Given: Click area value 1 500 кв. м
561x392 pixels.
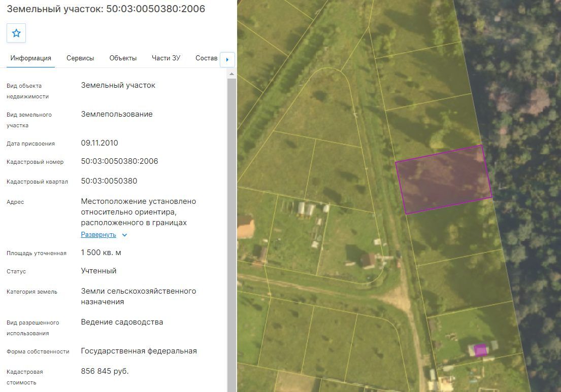Looking at the screenshot, I should 101,253.
